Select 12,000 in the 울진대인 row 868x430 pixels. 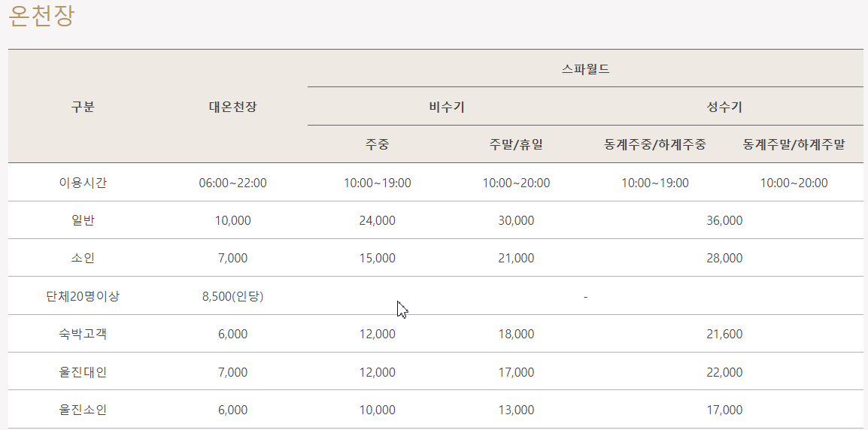377,372
